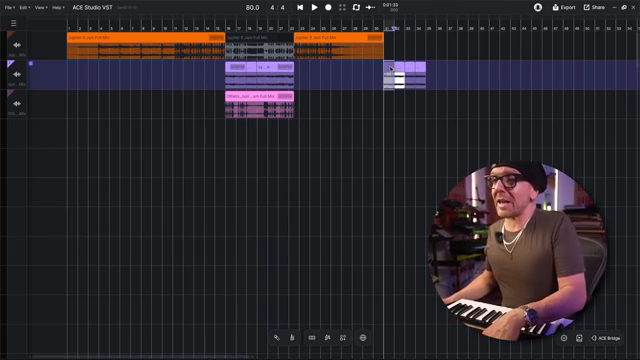
Task: Open the hamburger track list menu
Action: pyautogui.click(x=13, y=23)
